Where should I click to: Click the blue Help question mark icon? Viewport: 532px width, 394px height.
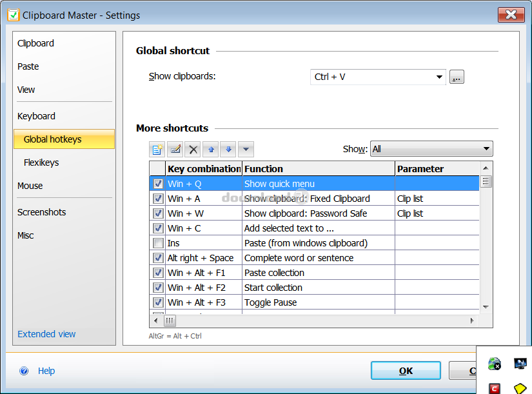25,371
